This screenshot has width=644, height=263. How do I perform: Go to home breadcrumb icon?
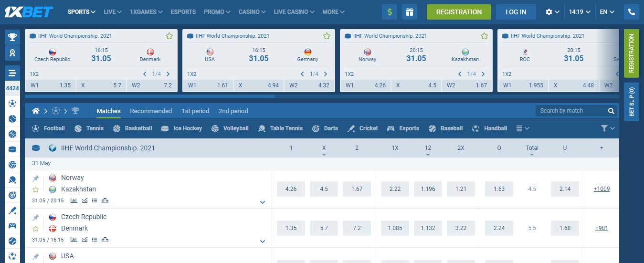[36, 111]
